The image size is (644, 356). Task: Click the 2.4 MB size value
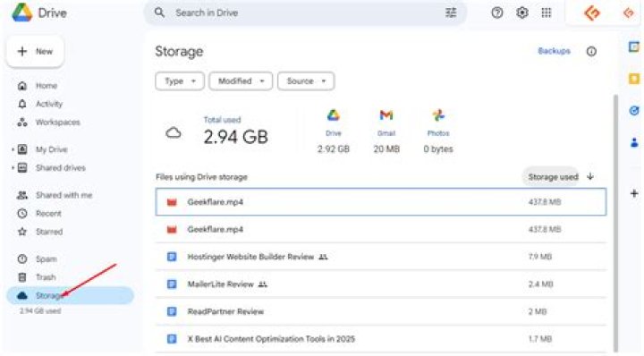click(x=540, y=284)
